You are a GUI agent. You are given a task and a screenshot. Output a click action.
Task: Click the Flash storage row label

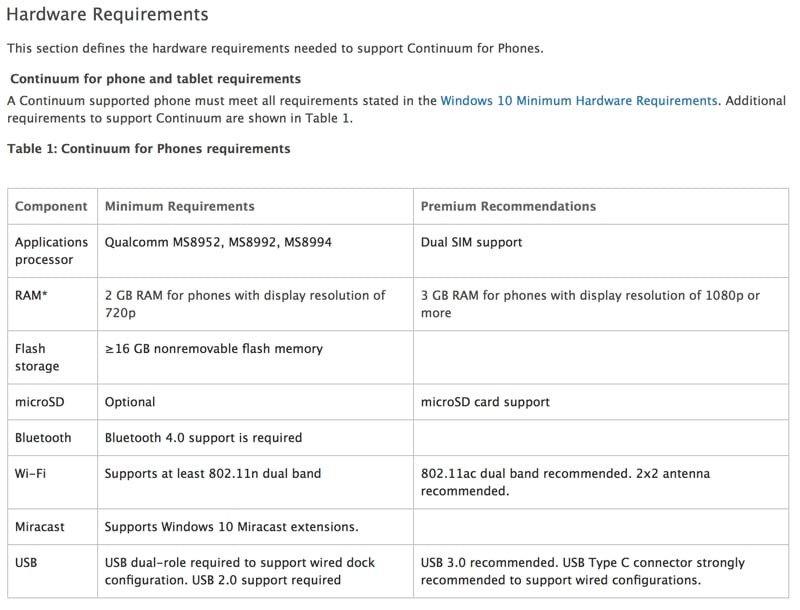point(38,357)
